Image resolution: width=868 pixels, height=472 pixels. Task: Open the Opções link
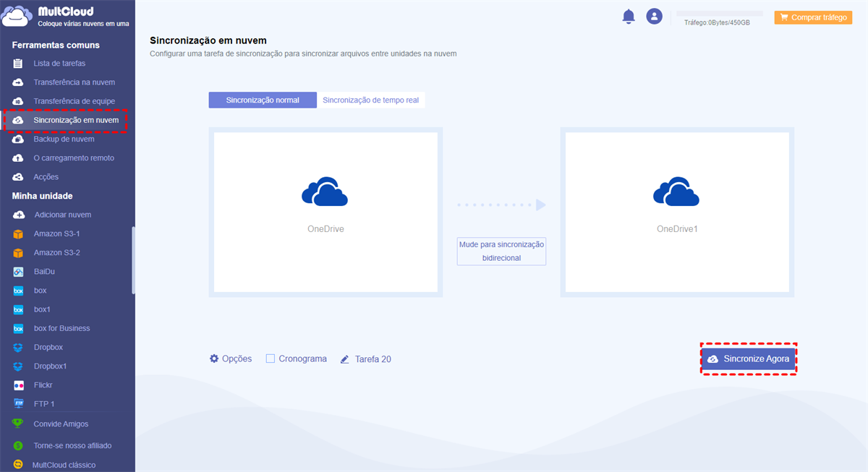[x=237, y=359]
